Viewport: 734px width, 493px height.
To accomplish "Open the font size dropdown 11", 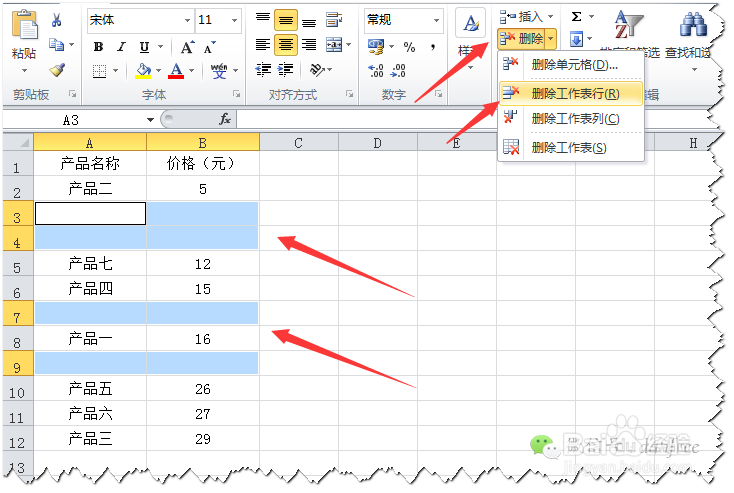I will pyautogui.click(x=234, y=21).
